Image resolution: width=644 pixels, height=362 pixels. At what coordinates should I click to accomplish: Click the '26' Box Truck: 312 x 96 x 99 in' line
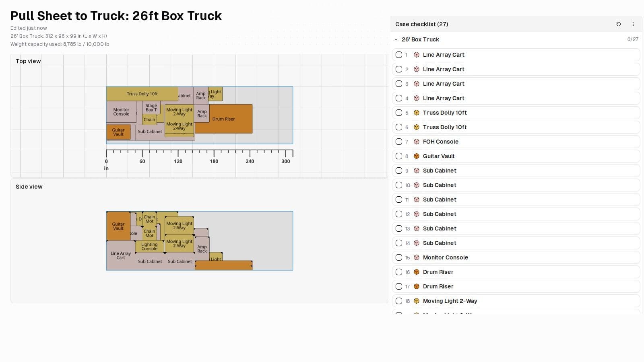point(59,36)
